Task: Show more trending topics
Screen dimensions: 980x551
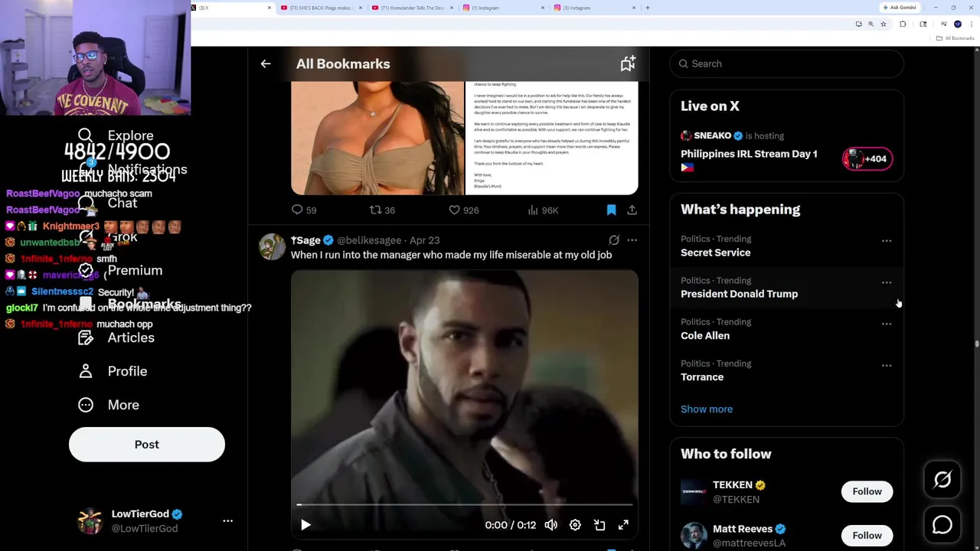Action: tap(707, 409)
